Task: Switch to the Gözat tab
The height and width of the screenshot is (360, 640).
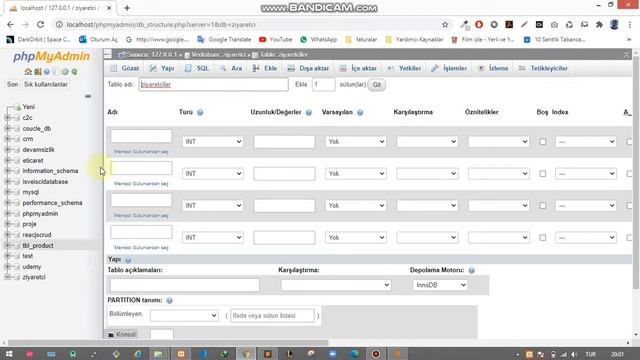Action: coord(125,68)
